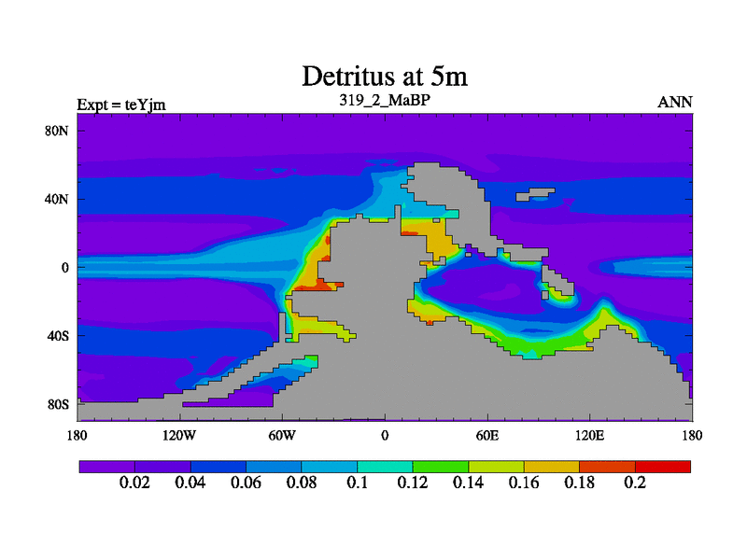Select the leftmost purple colorbar swatch
The height and width of the screenshot is (560, 747).
[107, 466]
